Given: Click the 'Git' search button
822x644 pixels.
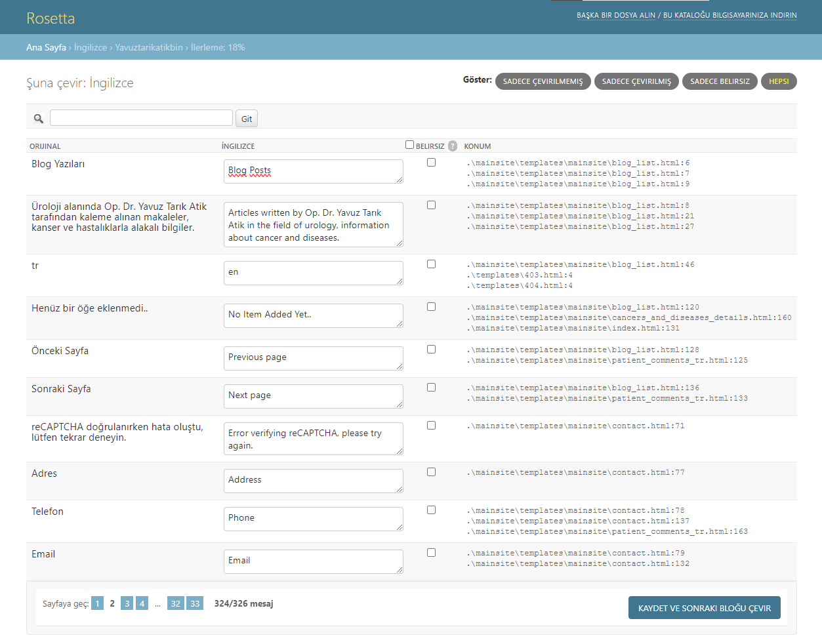Looking at the screenshot, I should click(247, 119).
